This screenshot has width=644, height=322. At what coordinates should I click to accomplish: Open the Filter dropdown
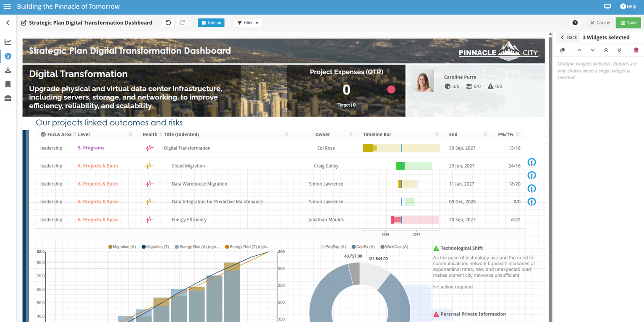pyautogui.click(x=248, y=23)
